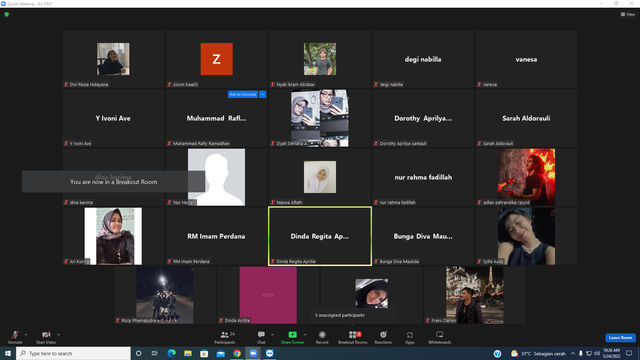This screenshot has width=640, height=360.
Task: Open the network icon in the tray
Action: (x=589, y=353)
